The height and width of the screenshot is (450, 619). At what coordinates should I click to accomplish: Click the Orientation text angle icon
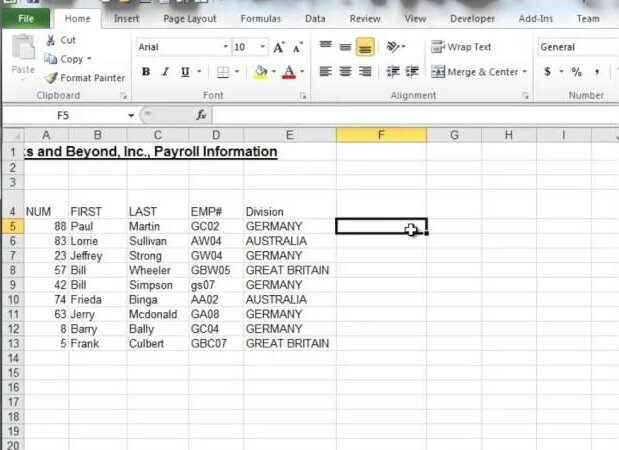click(393, 47)
